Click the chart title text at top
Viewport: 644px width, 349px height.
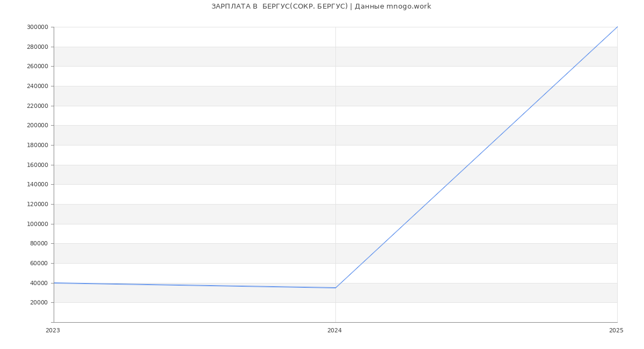[x=321, y=6]
